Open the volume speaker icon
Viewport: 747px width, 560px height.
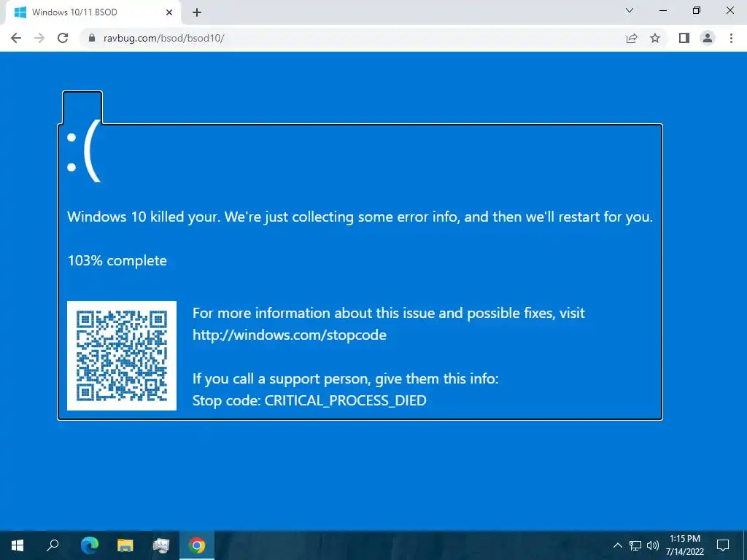point(653,545)
